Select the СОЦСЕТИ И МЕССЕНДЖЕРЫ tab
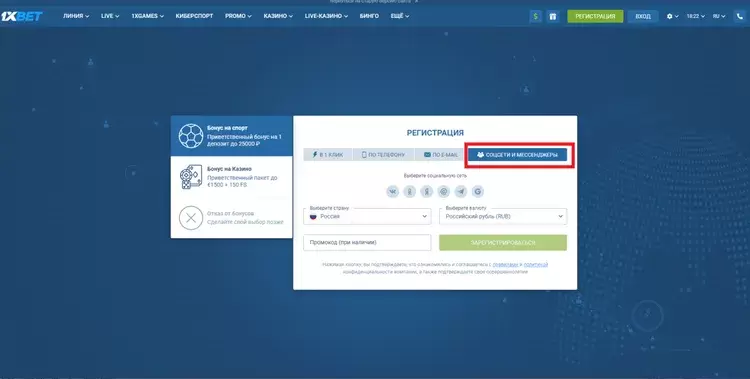The height and width of the screenshot is (379, 750). click(518, 155)
